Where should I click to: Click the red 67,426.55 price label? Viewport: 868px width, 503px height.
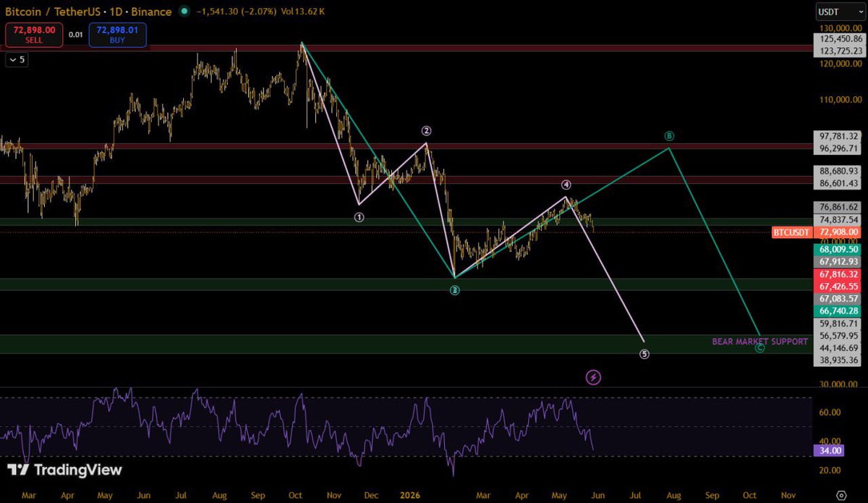tap(838, 286)
